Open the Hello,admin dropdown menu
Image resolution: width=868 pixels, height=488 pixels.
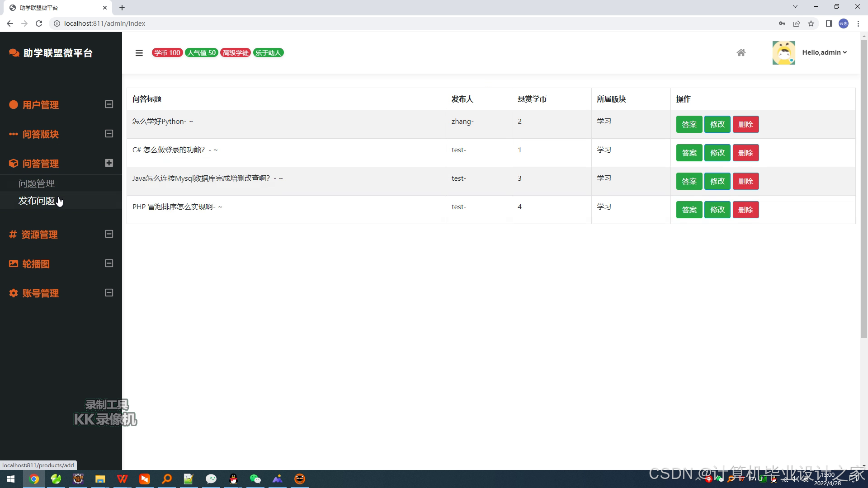point(824,52)
